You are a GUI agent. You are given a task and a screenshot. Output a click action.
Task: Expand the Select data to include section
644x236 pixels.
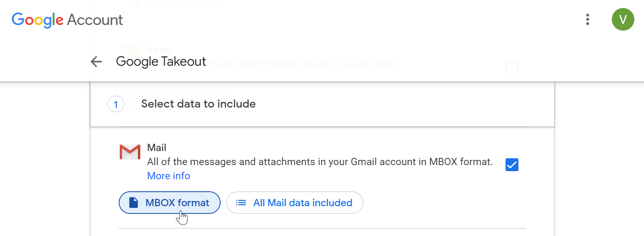point(198,104)
